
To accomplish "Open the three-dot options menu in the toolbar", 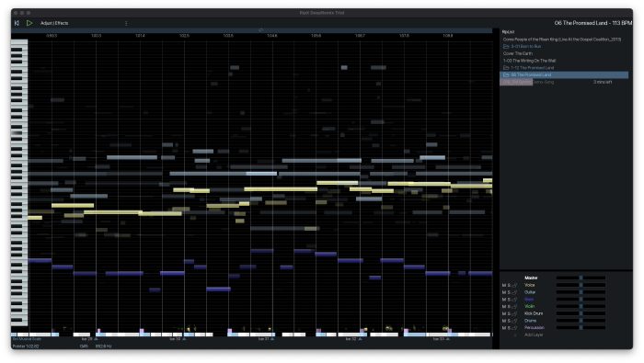I will click(126, 23).
